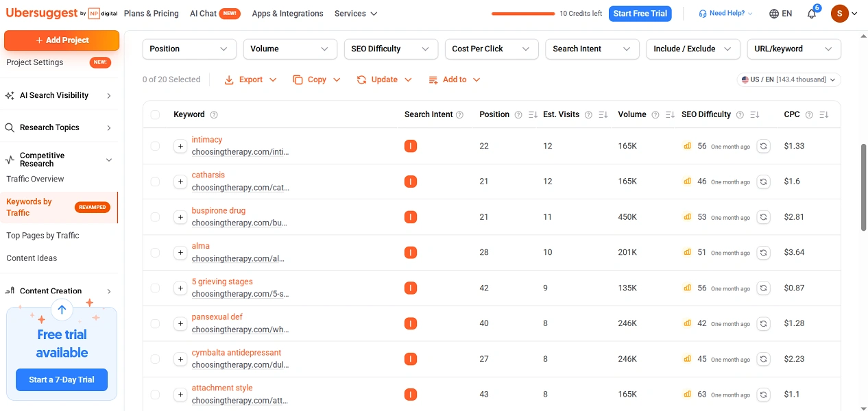The width and height of the screenshot is (868, 411).
Task: Open the Plans & Pricing menu item
Action: [x=152, y=14]
